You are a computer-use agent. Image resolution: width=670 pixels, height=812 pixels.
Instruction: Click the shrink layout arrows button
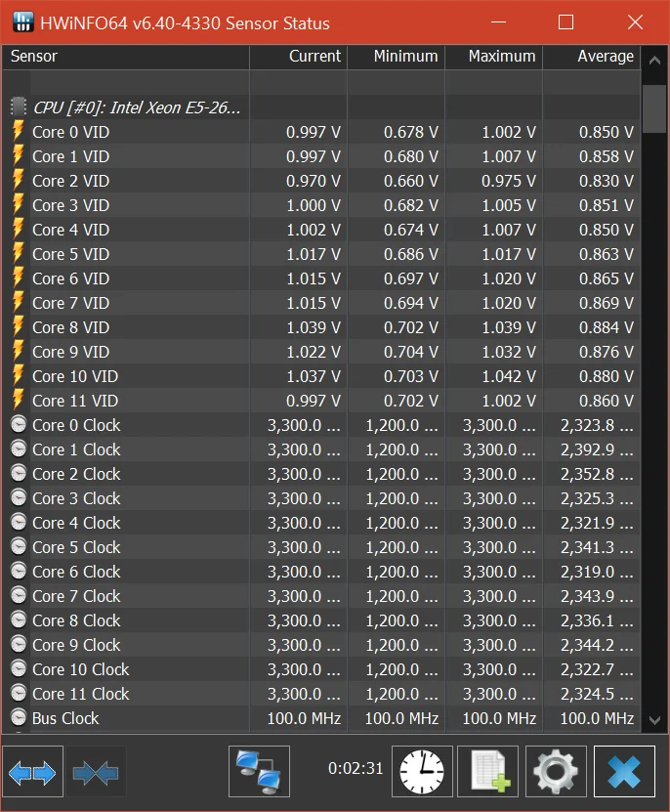pos(96,772)
